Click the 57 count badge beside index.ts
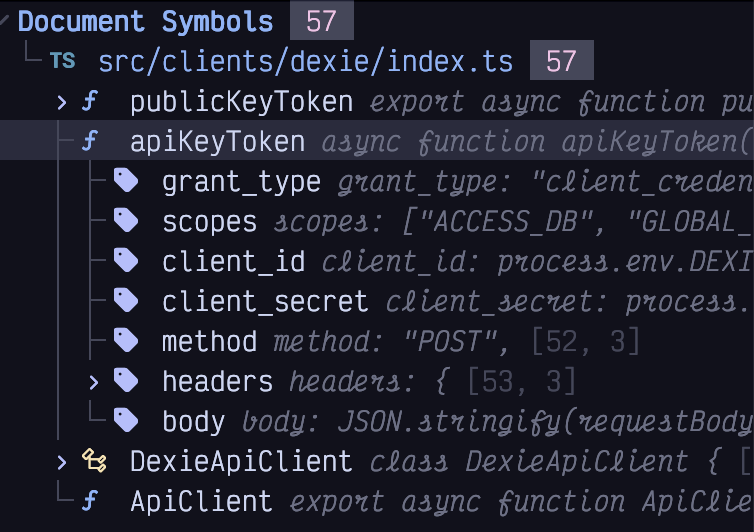 click(x=562, y=60)
